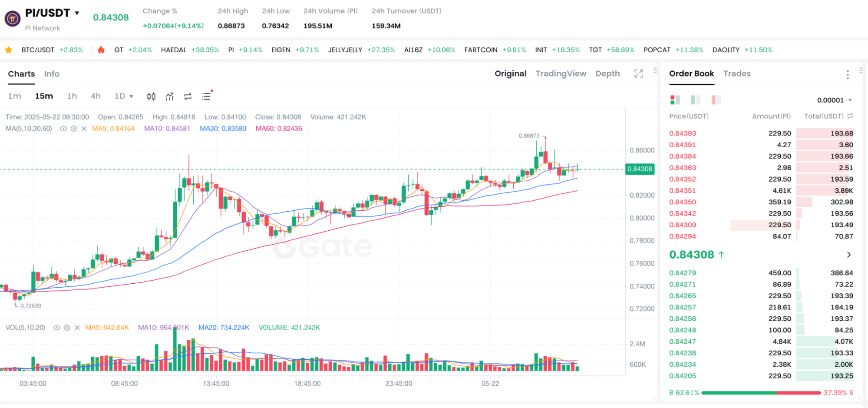Toggle MA indicator visibility eye
Screen dimensions: 868x408
click(63, 129)
